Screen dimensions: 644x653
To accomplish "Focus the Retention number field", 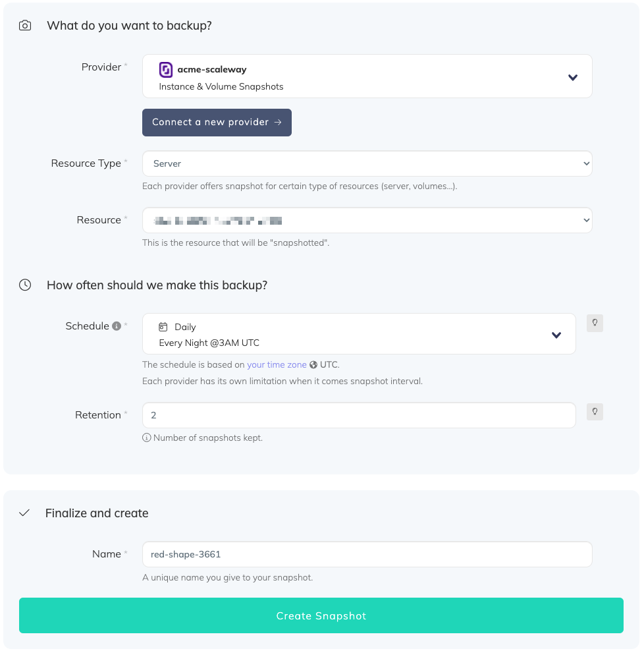I will click(x=359, y=415).
